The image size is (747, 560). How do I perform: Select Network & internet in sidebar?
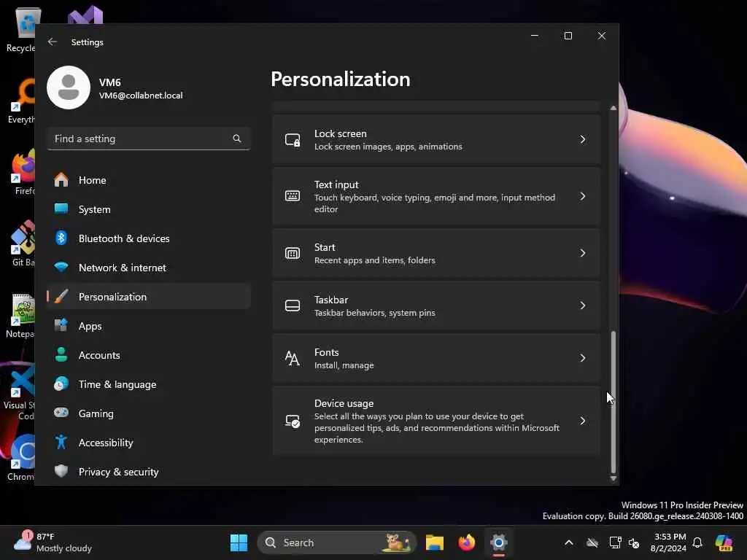coord(149,268)
